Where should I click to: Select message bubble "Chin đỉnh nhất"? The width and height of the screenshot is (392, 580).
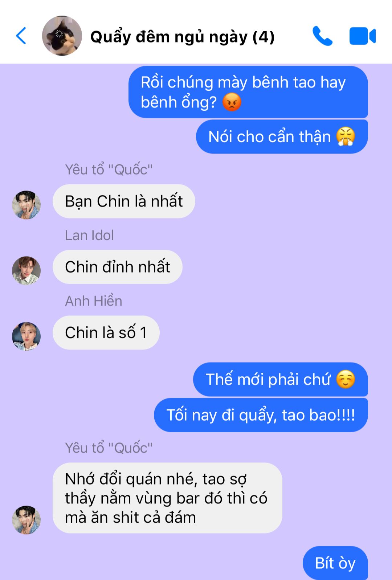point(118,267)
